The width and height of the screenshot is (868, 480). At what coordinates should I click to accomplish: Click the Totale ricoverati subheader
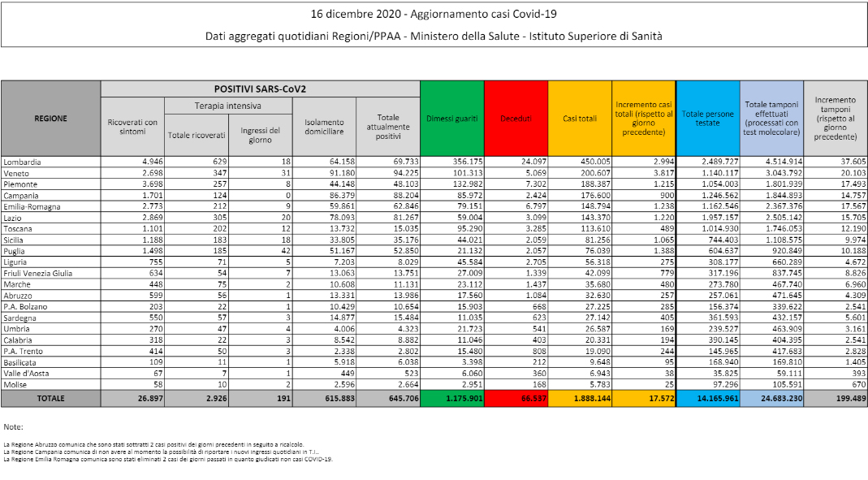196,135
